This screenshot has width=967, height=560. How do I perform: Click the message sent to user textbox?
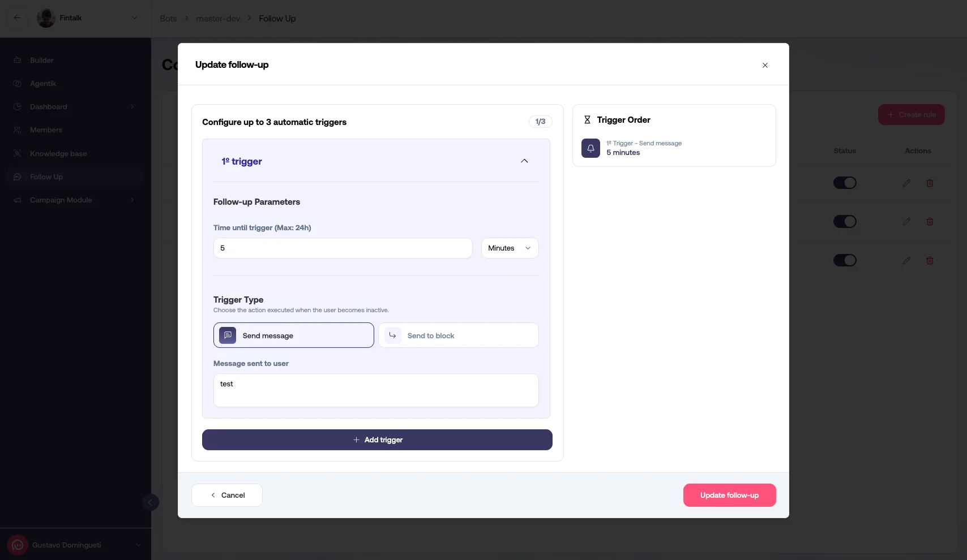tap(375, 390)
